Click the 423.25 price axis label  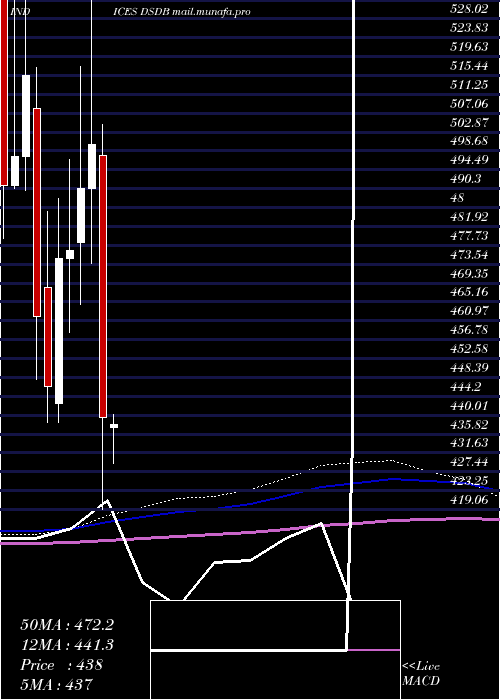(469, 481)
